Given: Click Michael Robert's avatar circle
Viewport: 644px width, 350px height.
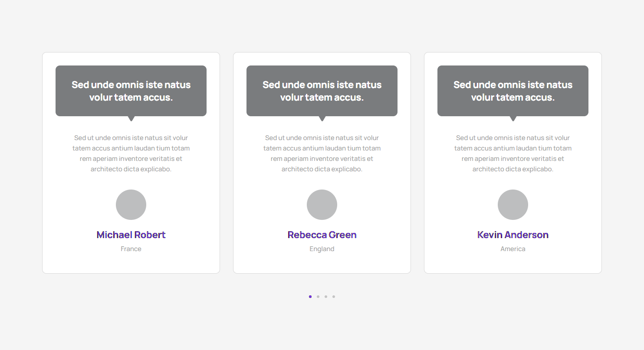Looking at the screenshot, I should tap(131, 205).
